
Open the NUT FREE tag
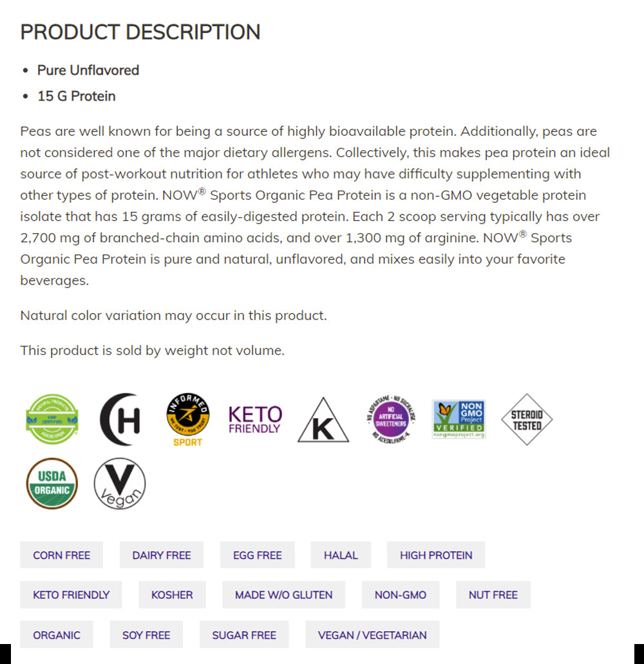[493, 595]
